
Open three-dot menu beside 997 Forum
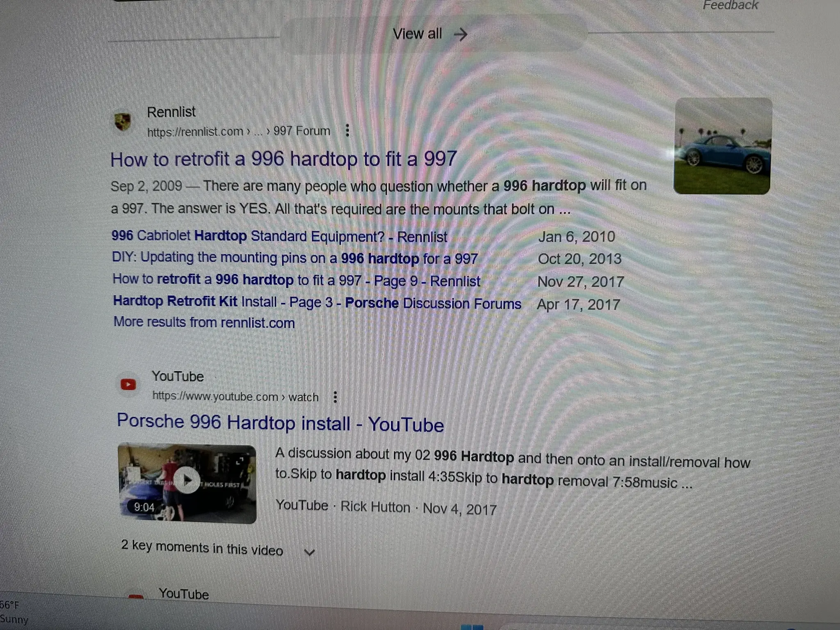(347, 130)
